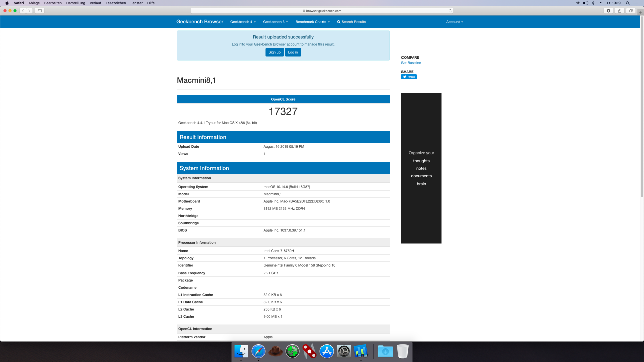The image size is (644, 362).
Task: Click the macOS 10.14.6 operating system value
Action: coord(287,187)
